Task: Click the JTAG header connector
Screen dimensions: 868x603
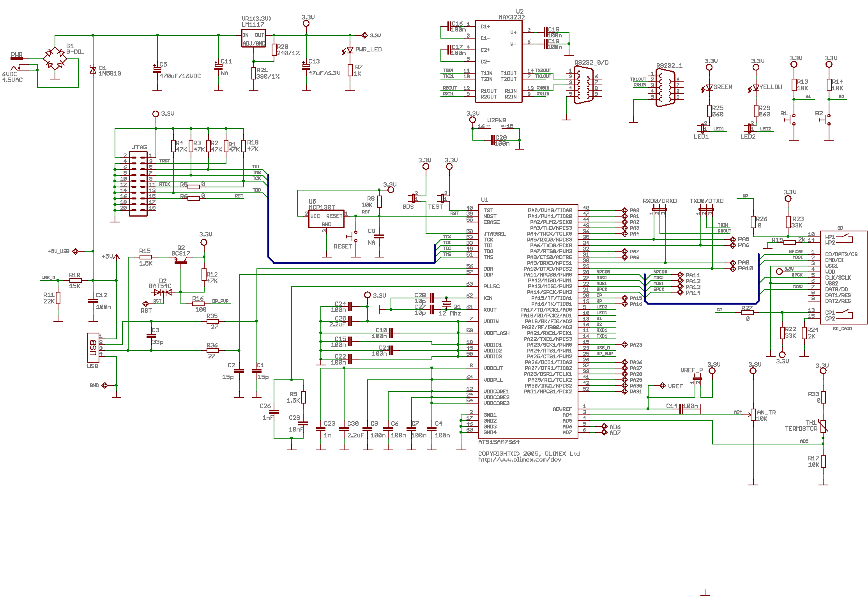Action: click(x=138, y=184)
